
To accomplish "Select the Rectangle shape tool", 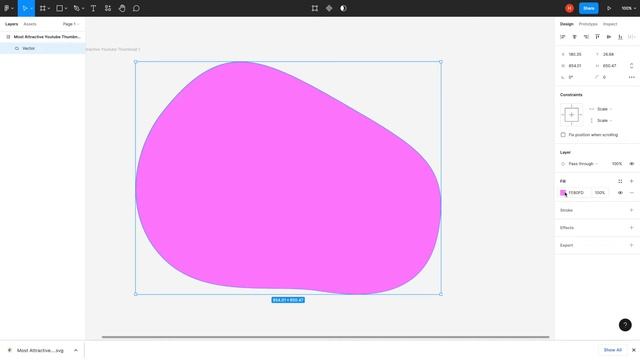I will click(x=60, y=8).
